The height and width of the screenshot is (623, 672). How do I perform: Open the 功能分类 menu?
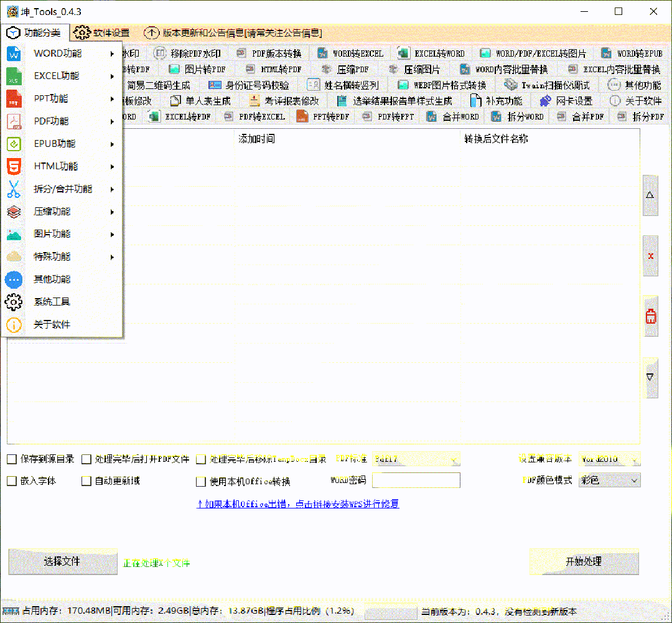pyautogui.click(x=34, y=32)
